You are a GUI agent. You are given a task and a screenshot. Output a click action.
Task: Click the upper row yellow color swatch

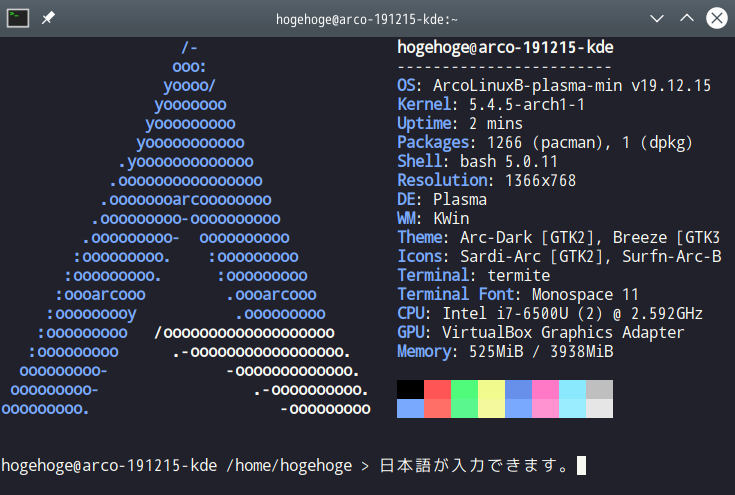click(x=491, y=390)
